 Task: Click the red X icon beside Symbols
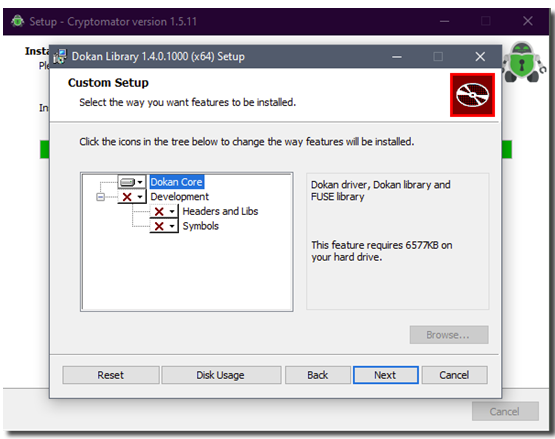159,226
